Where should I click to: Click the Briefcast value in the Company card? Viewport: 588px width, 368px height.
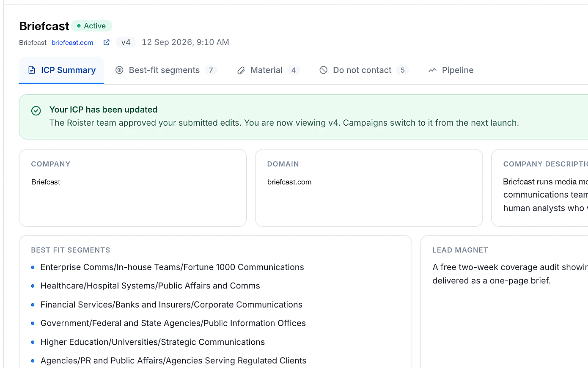(46, 182)
